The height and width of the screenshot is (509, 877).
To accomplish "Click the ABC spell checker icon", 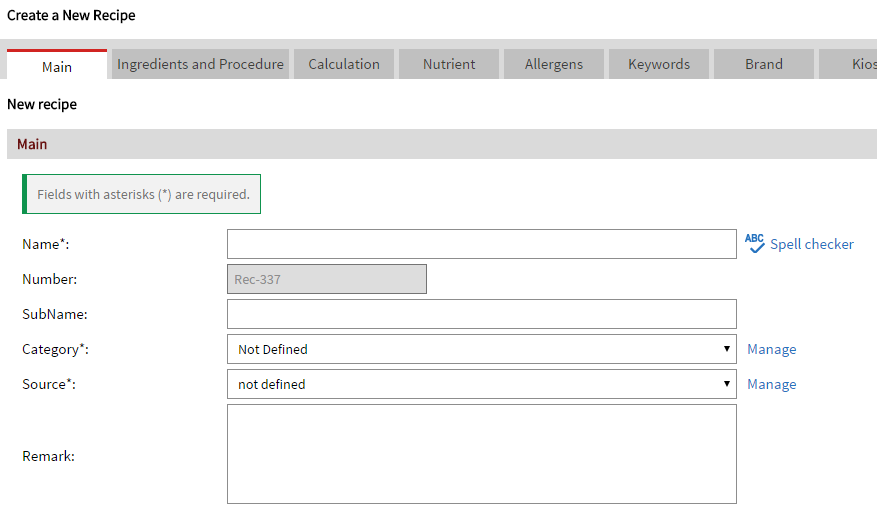I will [x=755, y=243].
